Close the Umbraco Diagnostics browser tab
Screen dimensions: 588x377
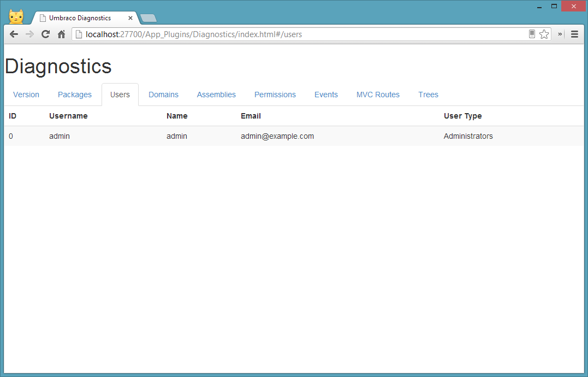(130, 18)
